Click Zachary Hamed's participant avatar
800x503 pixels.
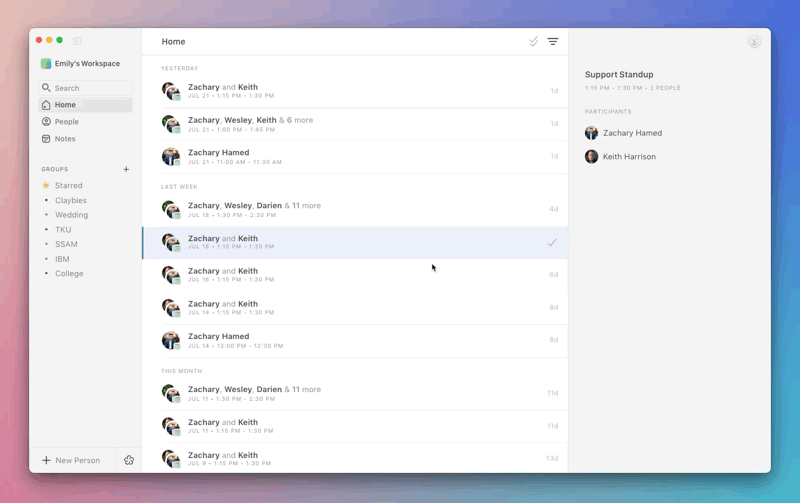coord(591,133)
